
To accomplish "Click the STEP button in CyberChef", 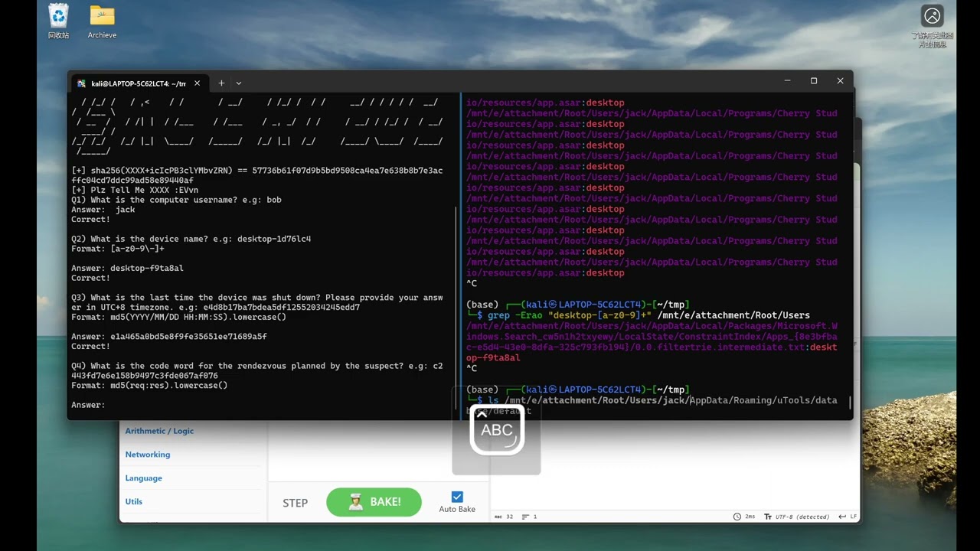I will click(x=295, y=503).
